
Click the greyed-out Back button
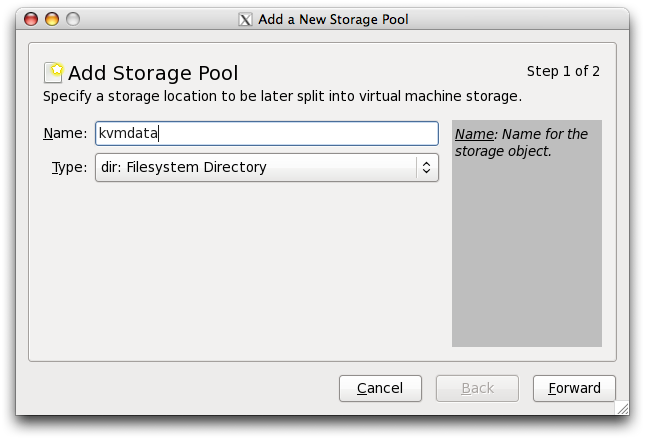[x=477, y=388]
